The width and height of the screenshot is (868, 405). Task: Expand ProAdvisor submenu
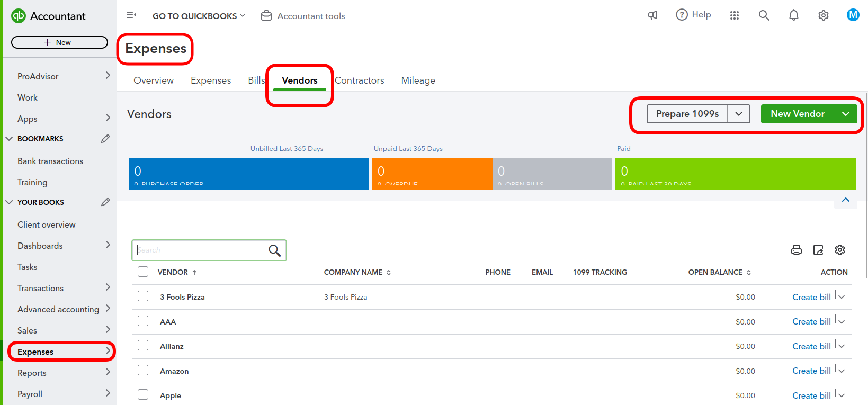[108, 76]
